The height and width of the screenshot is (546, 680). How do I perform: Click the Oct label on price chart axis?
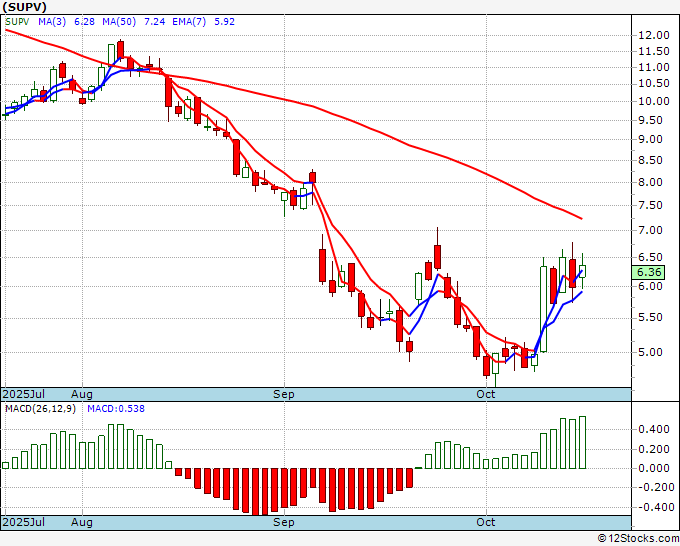486,394
